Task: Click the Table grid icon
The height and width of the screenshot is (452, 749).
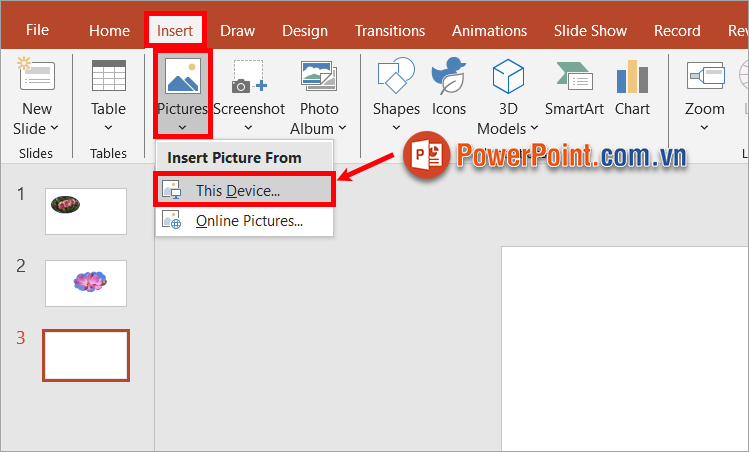Action: (108, 78)
